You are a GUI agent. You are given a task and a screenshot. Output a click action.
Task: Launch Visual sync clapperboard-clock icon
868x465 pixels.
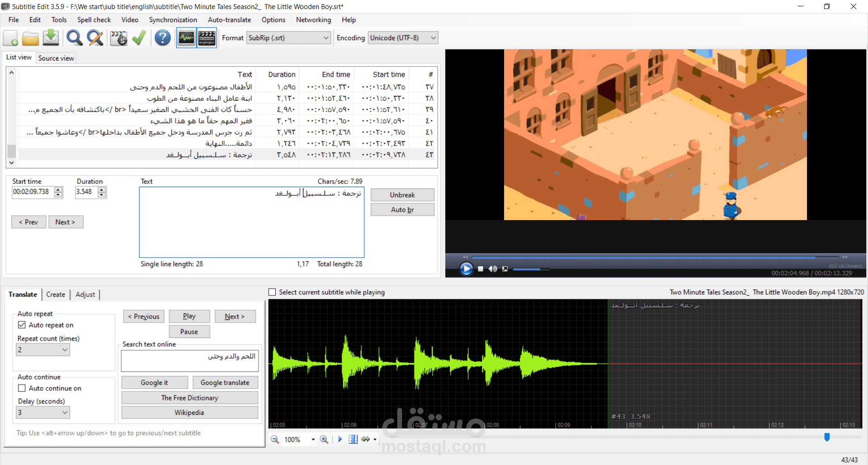pyautogui.click(x=118, y=38)
